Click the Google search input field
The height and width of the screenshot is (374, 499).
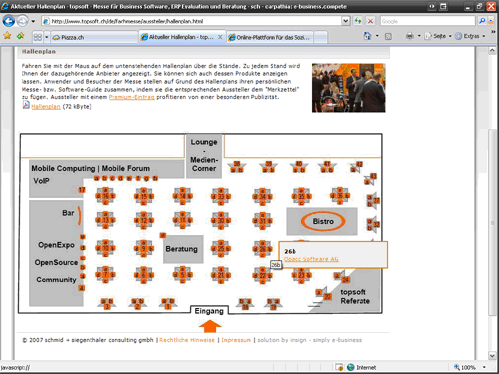point(428,21)
